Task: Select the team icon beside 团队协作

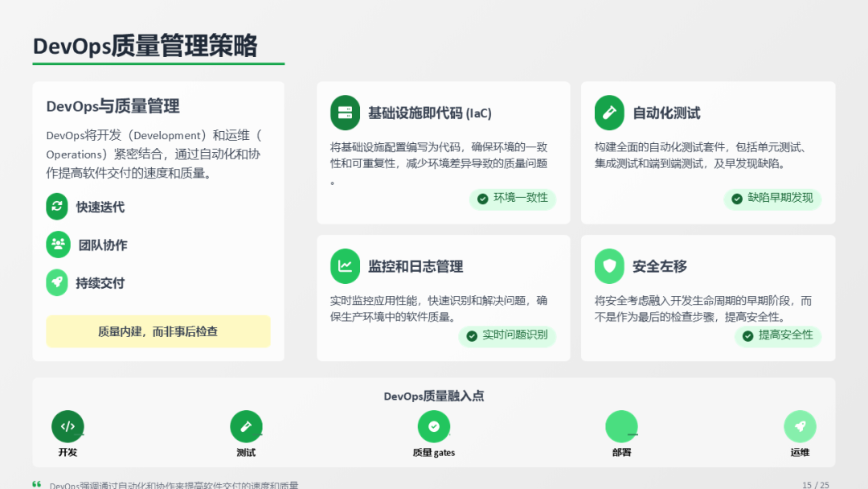Action: pyautogui.click(x=58, y=244)
